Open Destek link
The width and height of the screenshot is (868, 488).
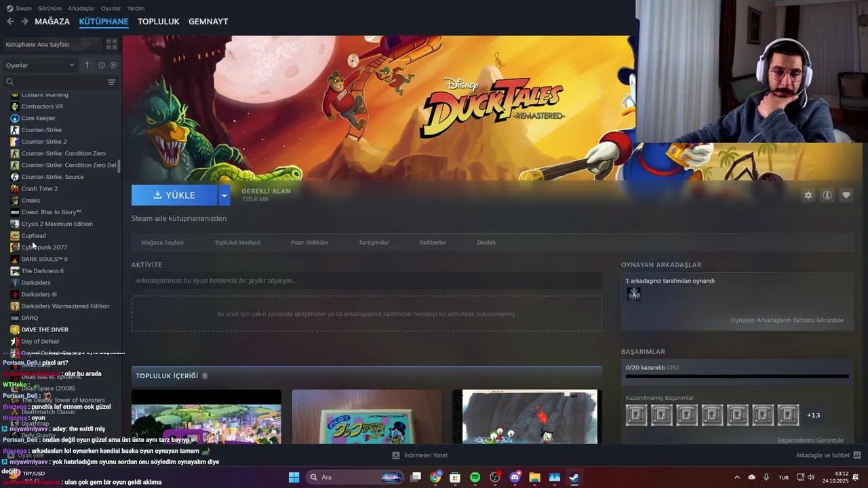(x=486, y=242)
